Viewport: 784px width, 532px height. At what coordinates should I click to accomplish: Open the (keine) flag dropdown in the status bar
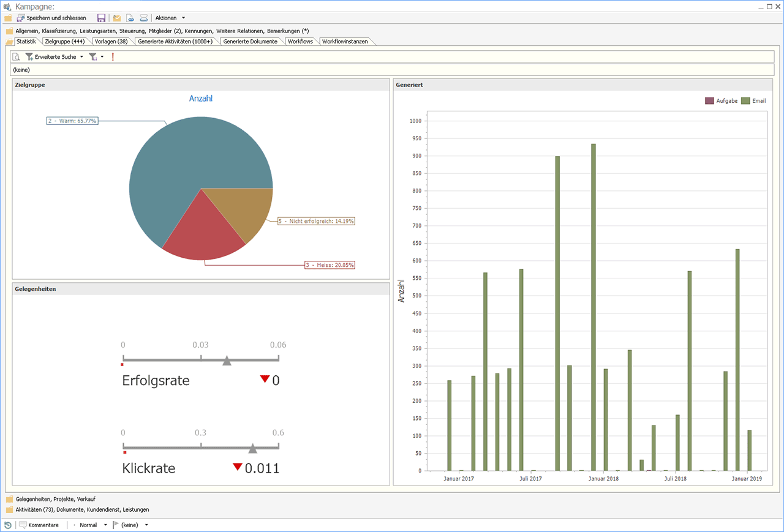146,525
